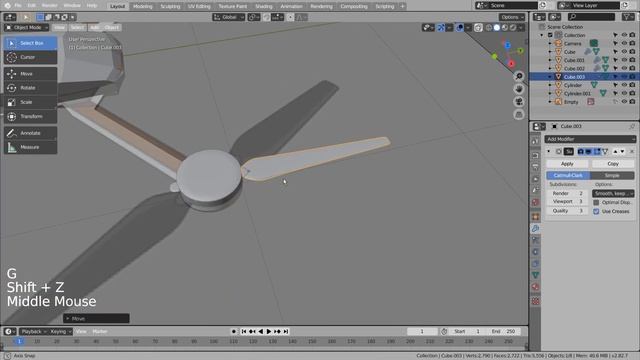
Task: Collapse the Collection tree in outliner
Action: pos(542,35)
